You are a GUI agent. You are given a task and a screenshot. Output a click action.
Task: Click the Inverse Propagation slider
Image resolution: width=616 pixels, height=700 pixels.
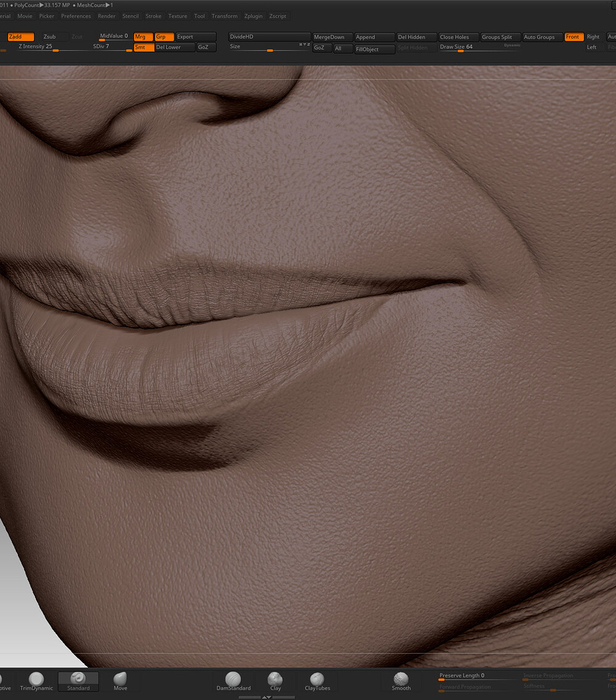tap(563, 677)
